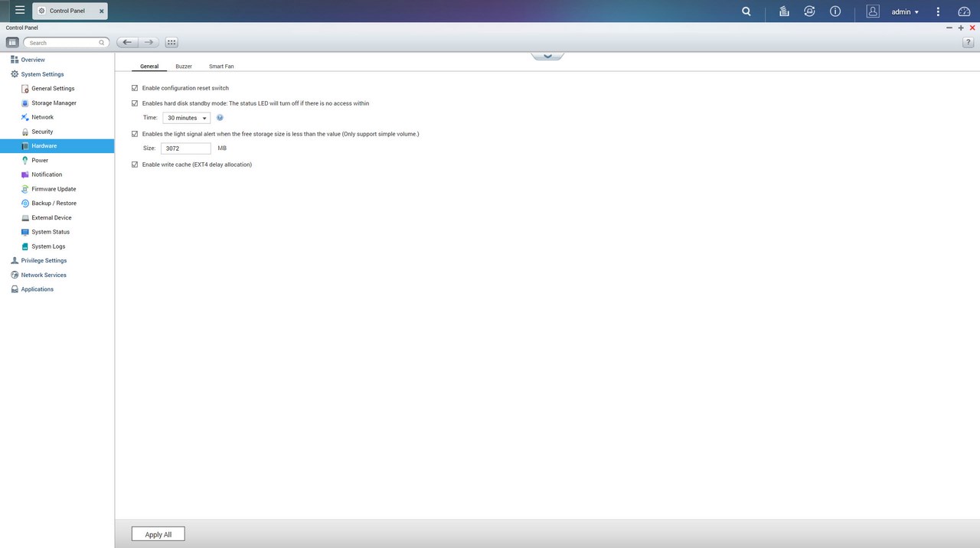Image resolution: width=980 pixels, height=548 pixels.
Task: Switch to the Buzzer tab
Action: tap(184, 67)
